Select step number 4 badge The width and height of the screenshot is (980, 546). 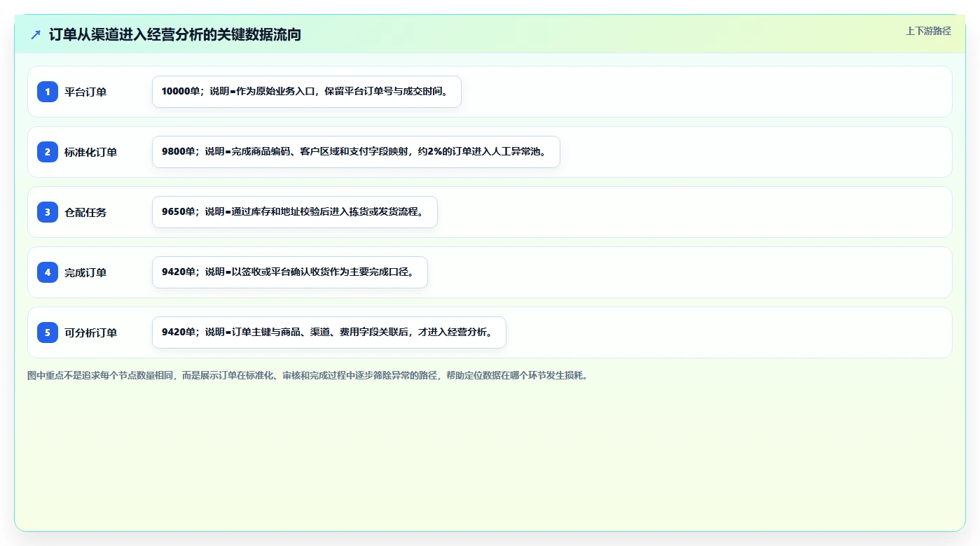pyautogui.click(x=48, y=272)
